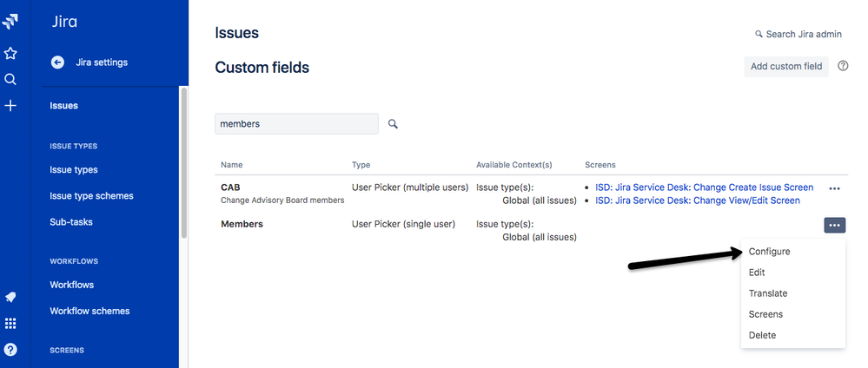Click the back arrow beside Jira settings

point(57,62)
